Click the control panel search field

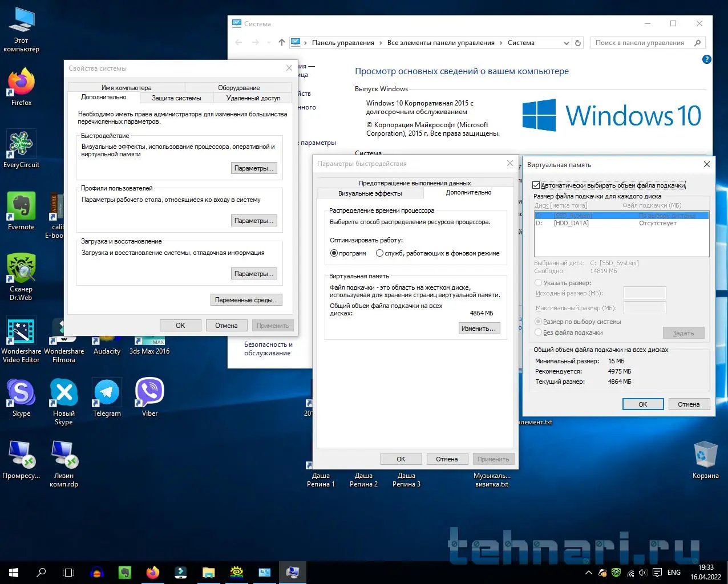(639, 43)
